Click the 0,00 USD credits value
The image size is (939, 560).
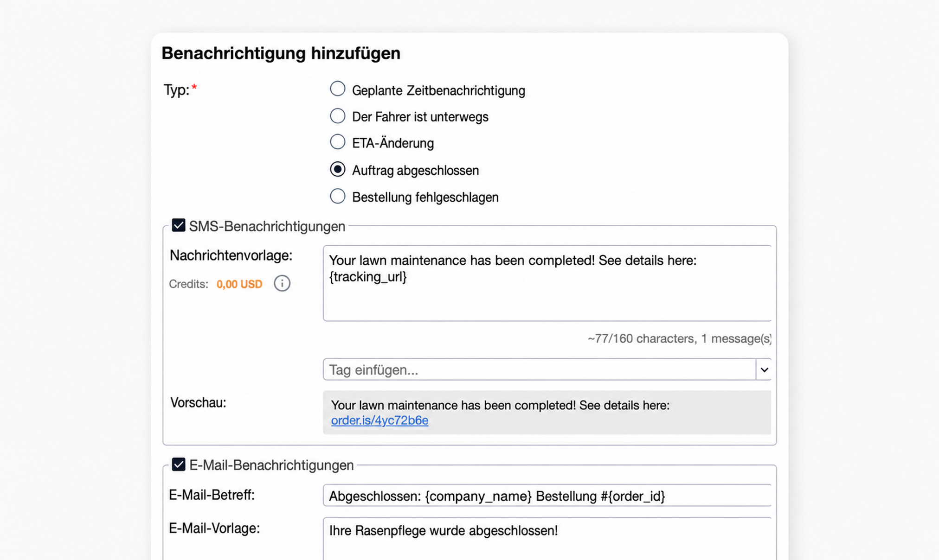239,284
